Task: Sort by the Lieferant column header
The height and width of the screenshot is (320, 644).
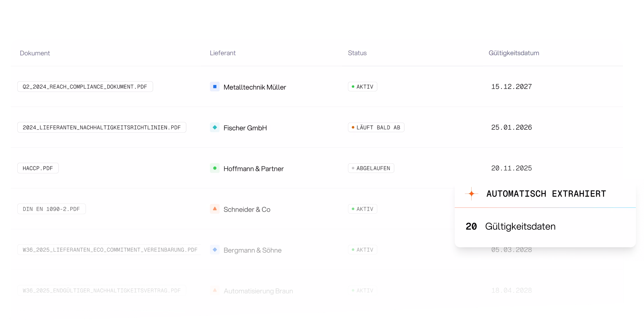Action: (223, 53)
